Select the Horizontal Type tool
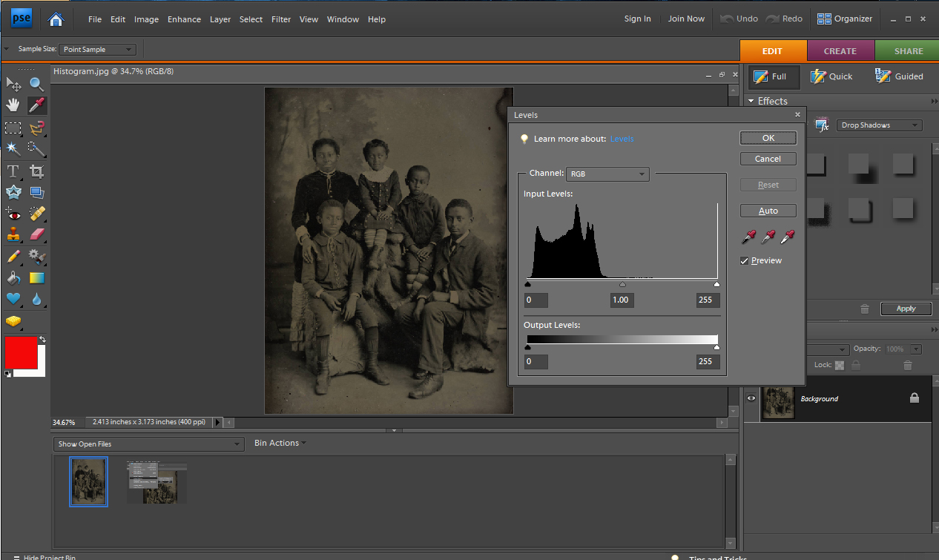939x560 pixels. (13, 171)
